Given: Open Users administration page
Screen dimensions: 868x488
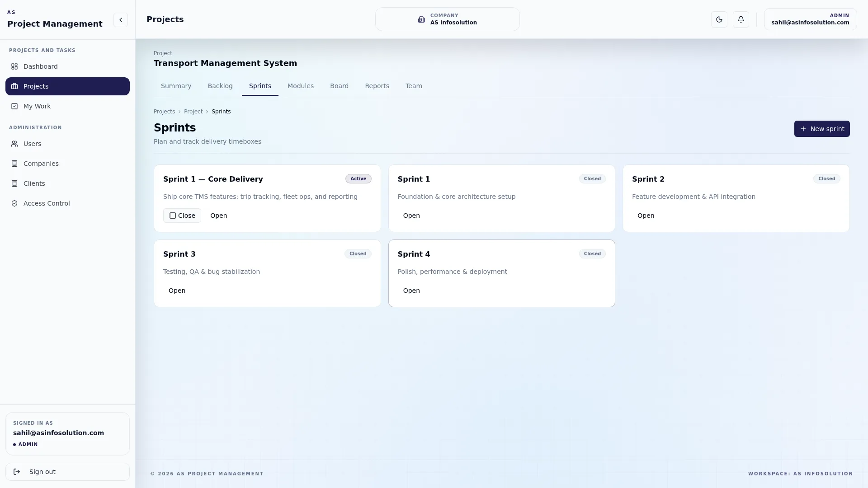Looking at the screenshot, I should tap(67, 144).
